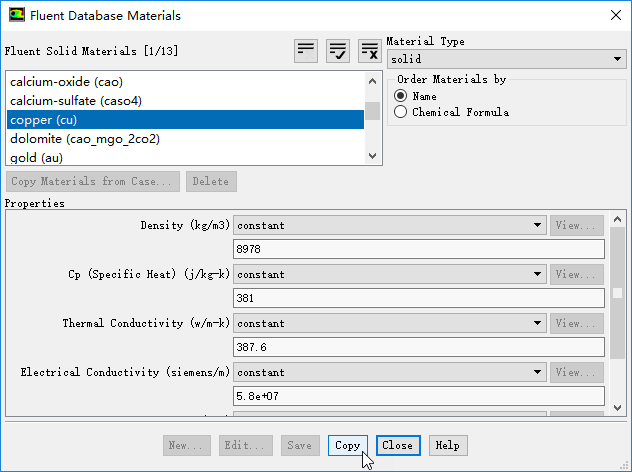Open Thermal Conductivity method dropdown
Viewport: 632px width, 472px height.
pyautogui.click(x=390, y=323)
